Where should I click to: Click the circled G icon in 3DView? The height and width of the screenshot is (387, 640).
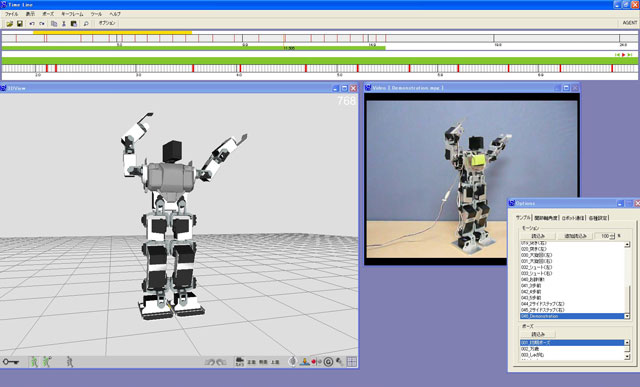click(x=328, y=362)
